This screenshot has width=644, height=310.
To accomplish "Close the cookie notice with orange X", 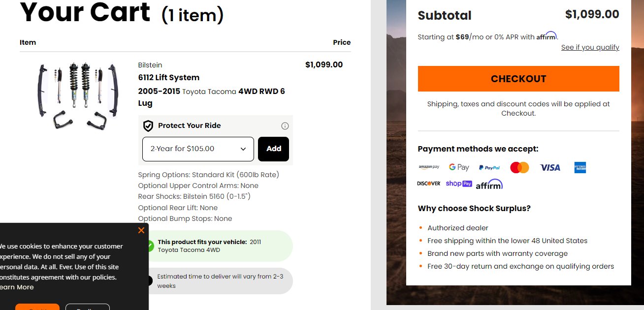I will tap(141, 230).
